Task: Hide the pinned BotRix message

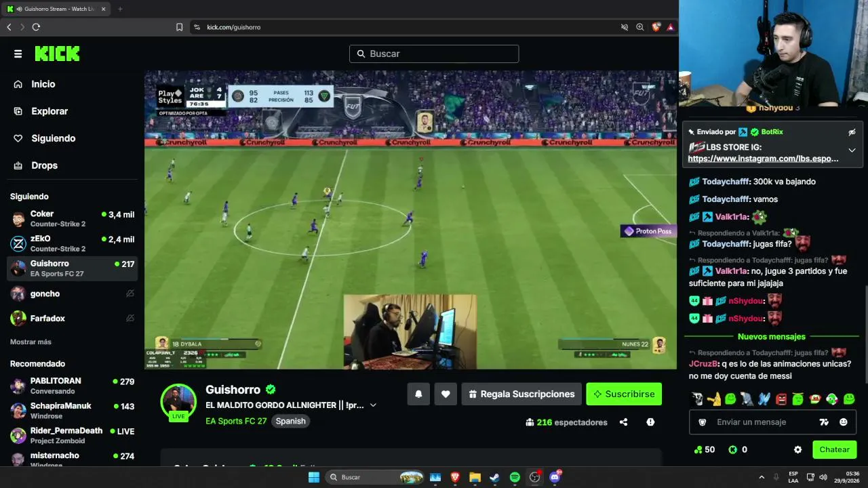Action: point(852,132)
